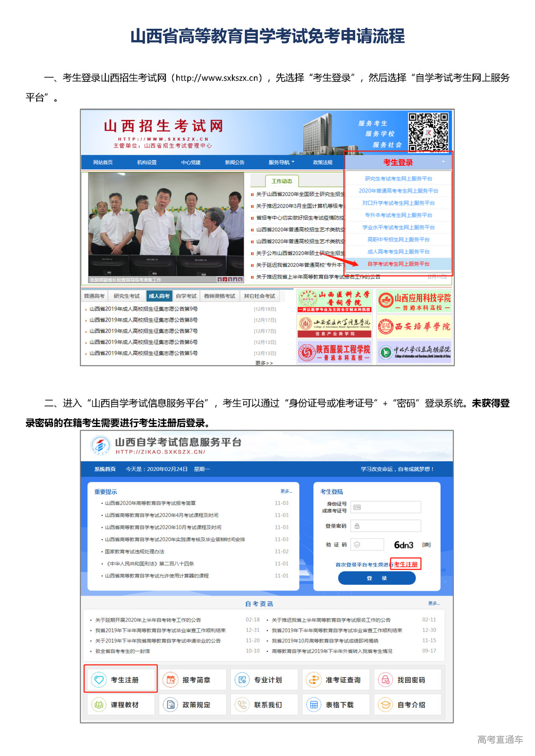
Task: Click the 考生注册 heart icon
Action: (99, 680)
